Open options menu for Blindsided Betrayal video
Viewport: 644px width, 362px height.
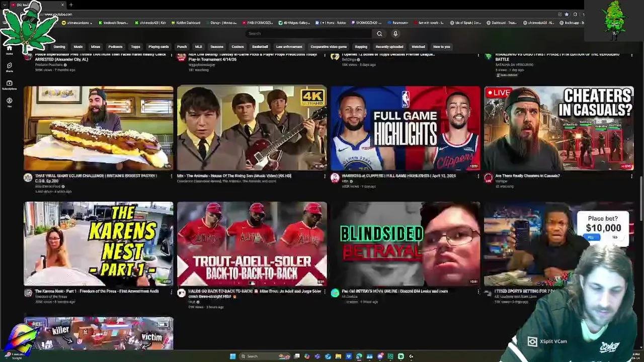[478, 292]
